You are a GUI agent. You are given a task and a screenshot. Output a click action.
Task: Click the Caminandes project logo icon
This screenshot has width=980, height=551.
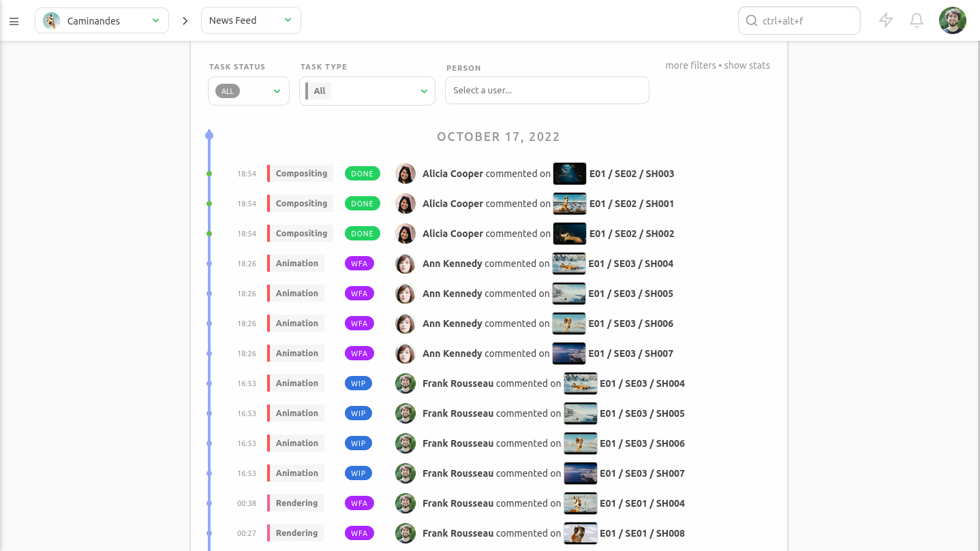coord(51,21)
